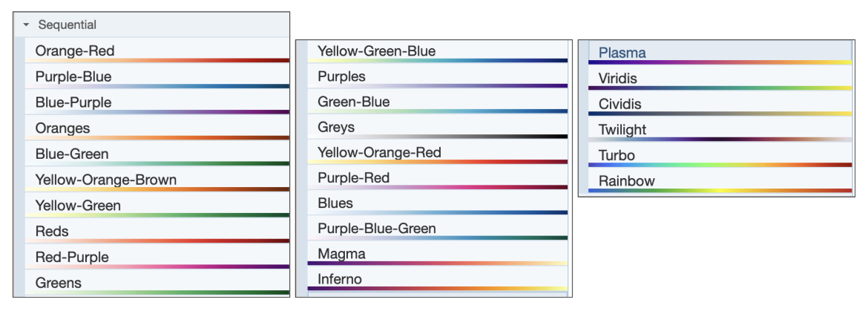The height and width of the screenshot is (311, 868).
Task: Choose the Blues color scheme
Action: pyautogui.click(x=335, y=203)
